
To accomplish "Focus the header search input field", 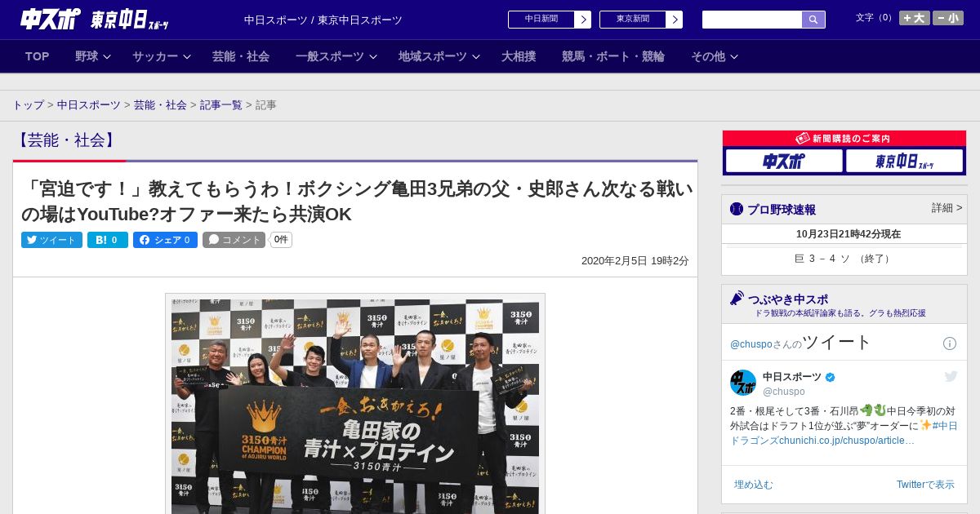I will [752, 20].
